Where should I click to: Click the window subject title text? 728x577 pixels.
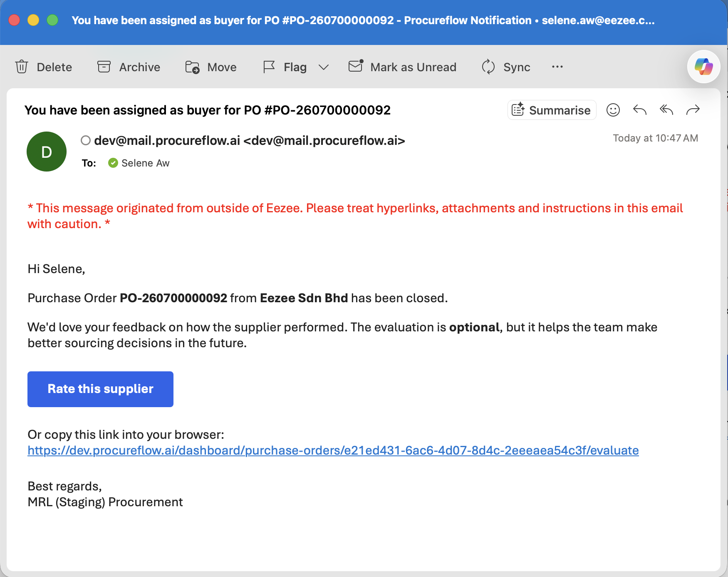click(x=363, y=20)
